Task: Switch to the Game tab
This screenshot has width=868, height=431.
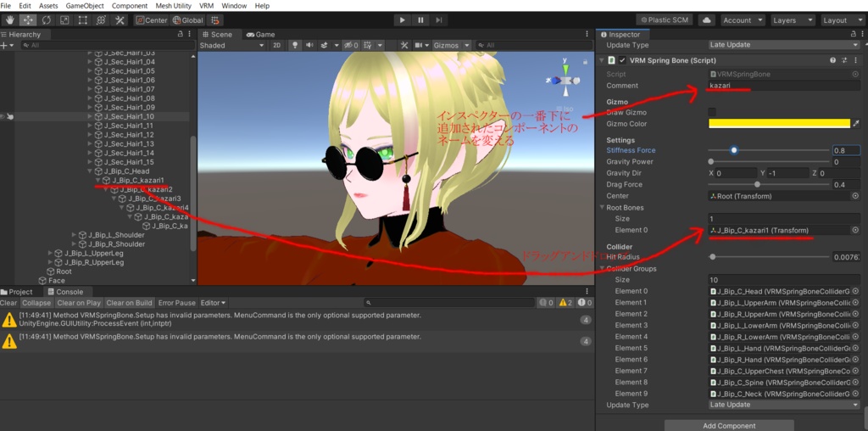Action: click(261, 34)
